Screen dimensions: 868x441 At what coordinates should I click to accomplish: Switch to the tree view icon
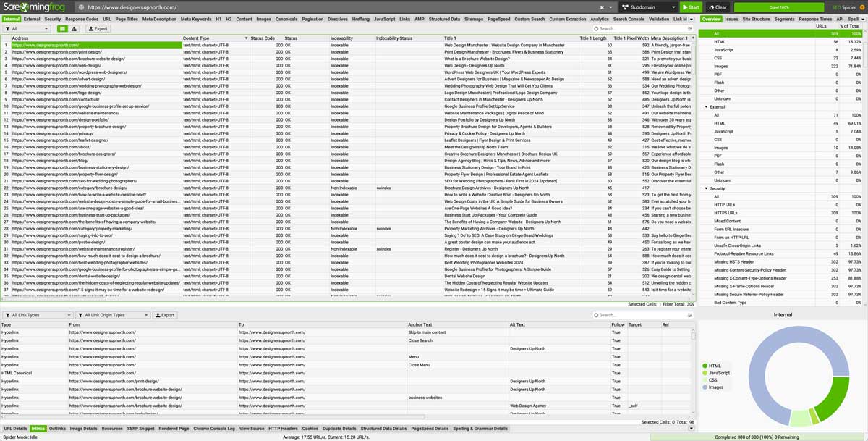tap(74, 29)
